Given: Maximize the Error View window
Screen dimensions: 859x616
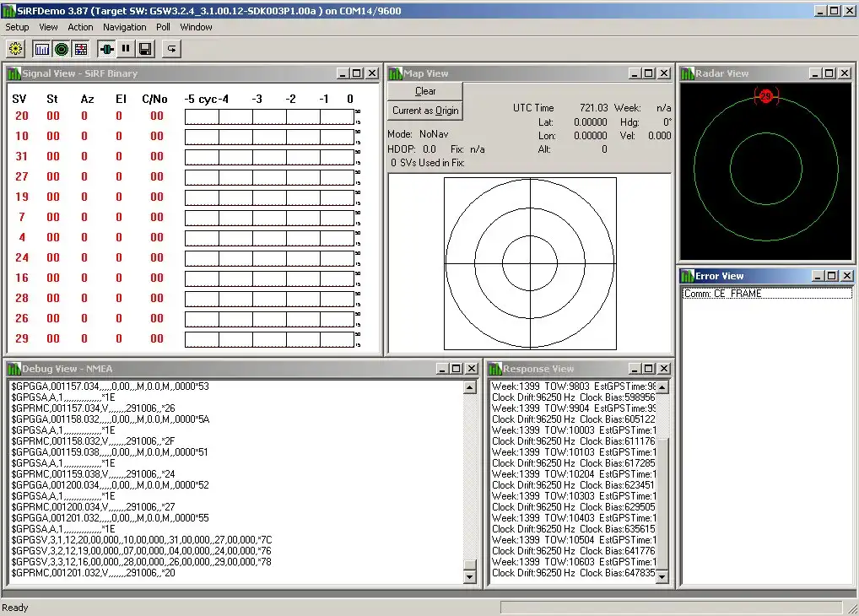Looking at the screenshot, I should pyautogui.click(x=831, y=276).
